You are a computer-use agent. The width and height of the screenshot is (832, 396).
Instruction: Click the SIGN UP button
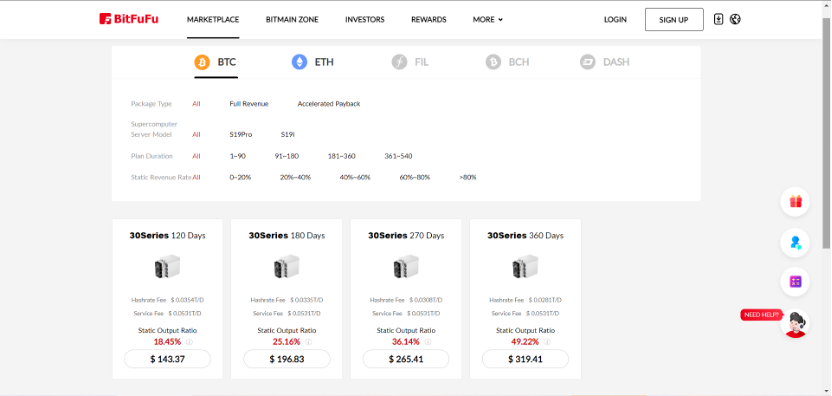674,20
